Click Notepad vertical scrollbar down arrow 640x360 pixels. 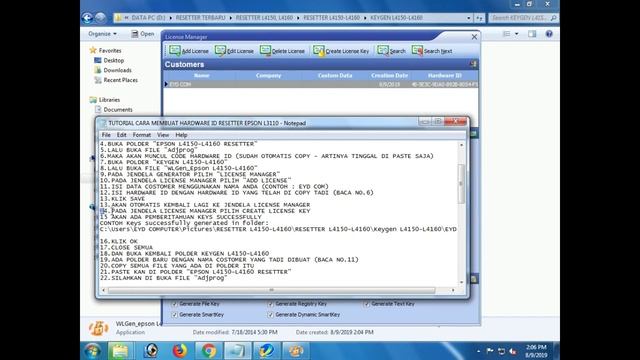(x=461, y=282)
